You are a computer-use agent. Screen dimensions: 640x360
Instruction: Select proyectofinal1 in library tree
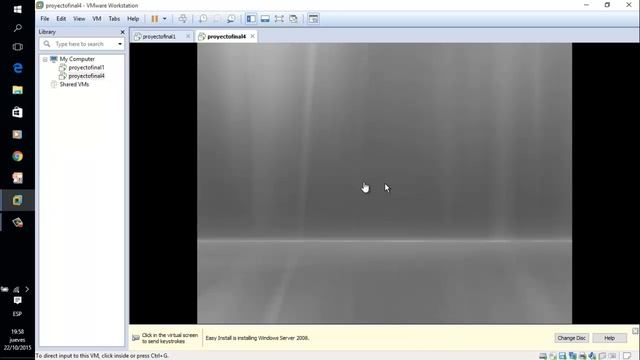pyautogui.click(x=86, y=67)
